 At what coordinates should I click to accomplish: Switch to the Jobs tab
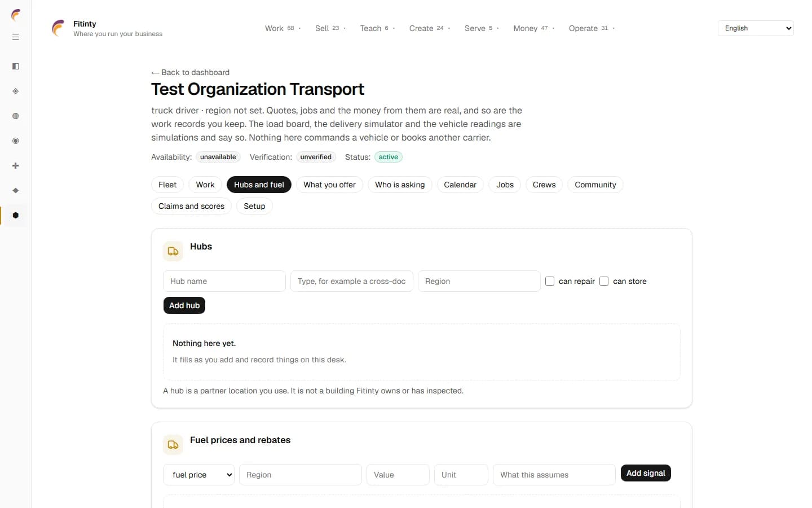pos(505,185)
